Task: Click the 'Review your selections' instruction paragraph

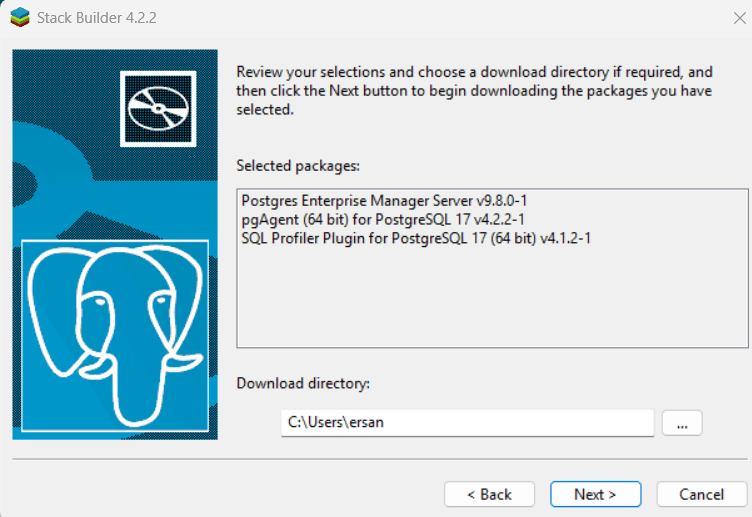Action: click(474, 91)
